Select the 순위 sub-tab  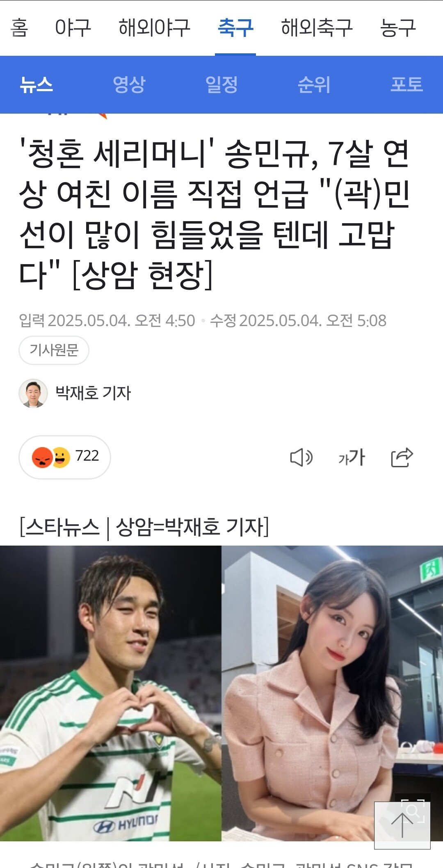pyautogui.click(x=314, y=85)
